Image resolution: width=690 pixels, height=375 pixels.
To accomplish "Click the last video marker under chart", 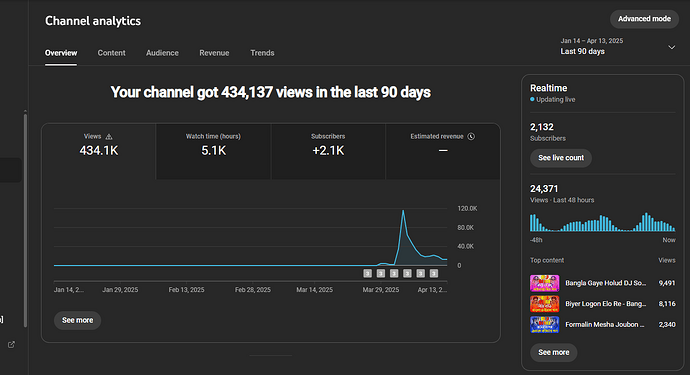I will tap(434, 273).
